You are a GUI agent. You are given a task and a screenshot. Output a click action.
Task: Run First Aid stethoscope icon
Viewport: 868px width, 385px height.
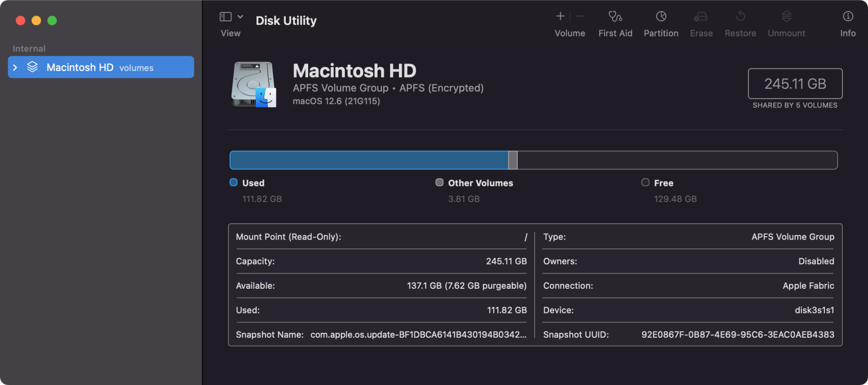[x=615, y=16]
